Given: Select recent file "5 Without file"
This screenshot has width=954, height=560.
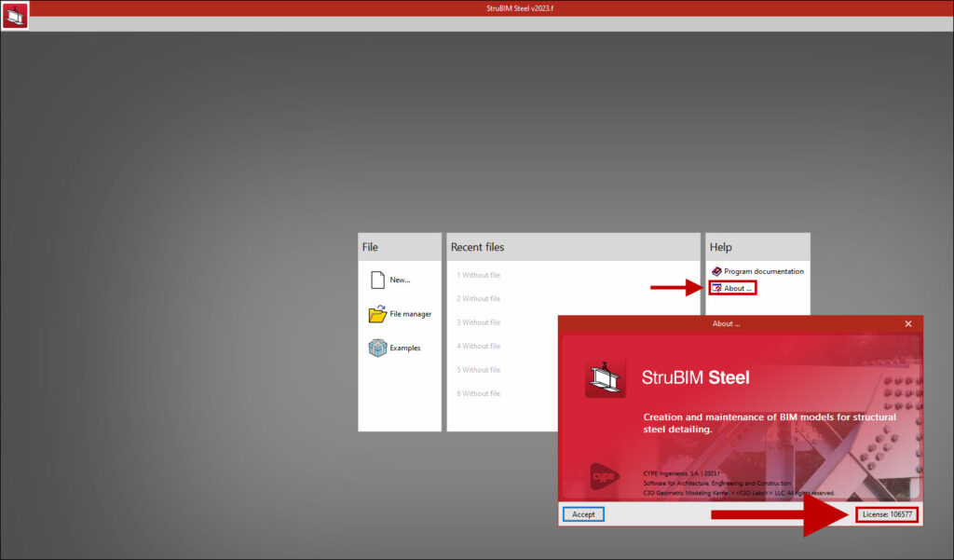Looking at the screenshot, I should coord(478,370).
